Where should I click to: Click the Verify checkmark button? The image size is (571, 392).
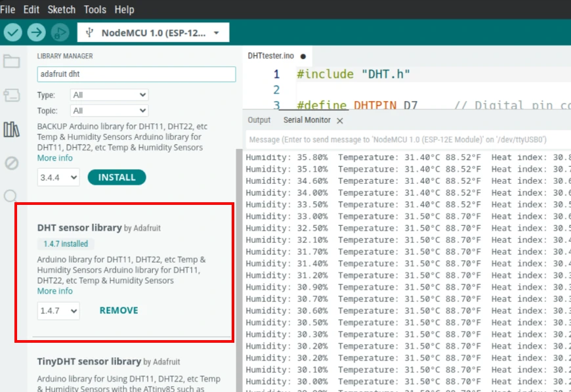point(12,32)
